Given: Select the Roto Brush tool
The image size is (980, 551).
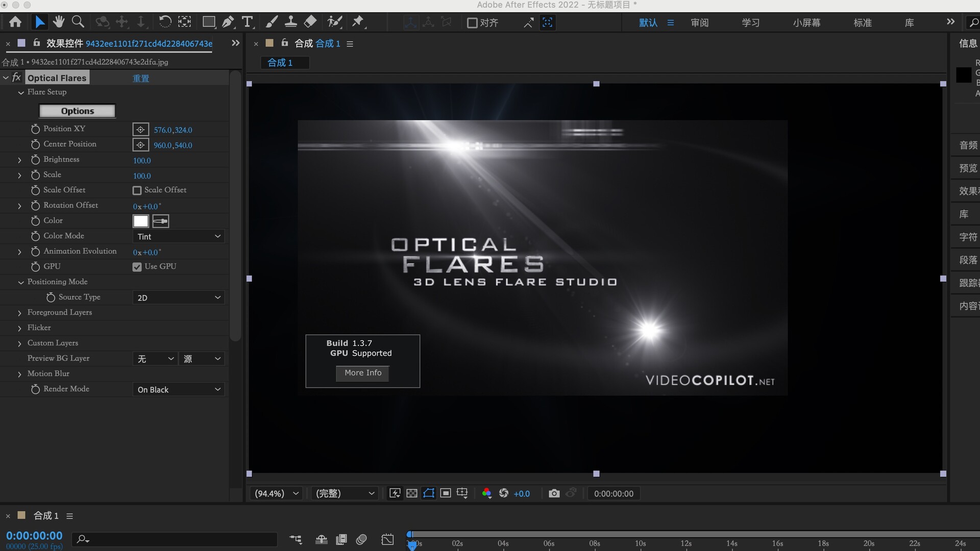Looking at the screenshot, I should [335, 22].
